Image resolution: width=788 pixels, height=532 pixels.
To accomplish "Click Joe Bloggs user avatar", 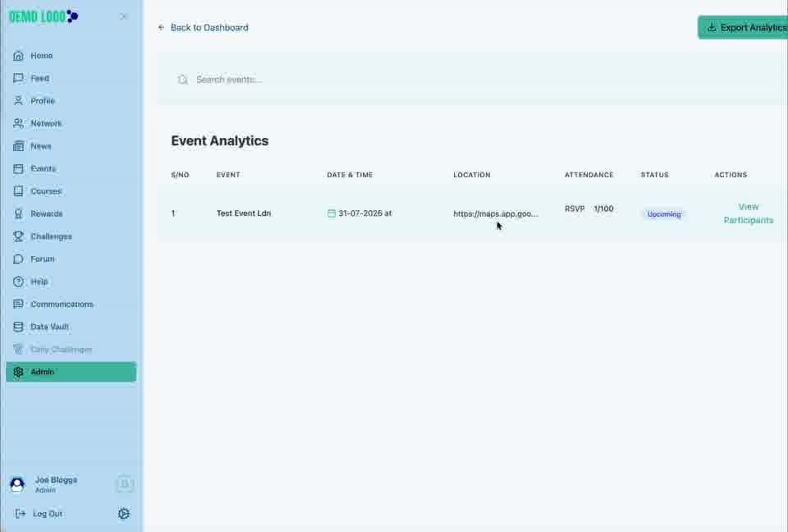I will (17, 484).
